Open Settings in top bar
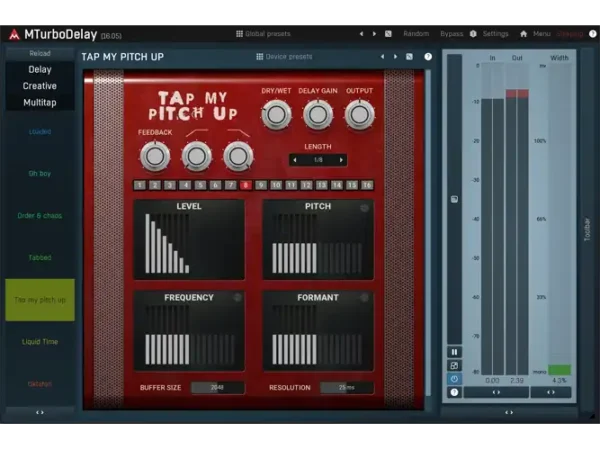Screen dimensions: 600x450 [496, 34]
